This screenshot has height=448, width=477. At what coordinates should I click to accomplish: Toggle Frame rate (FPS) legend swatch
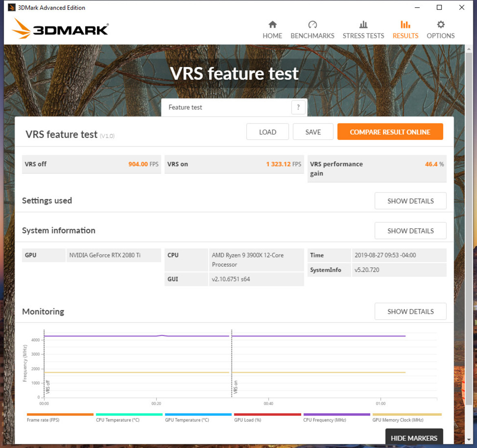pyautogui.click(x=60, y=414)
